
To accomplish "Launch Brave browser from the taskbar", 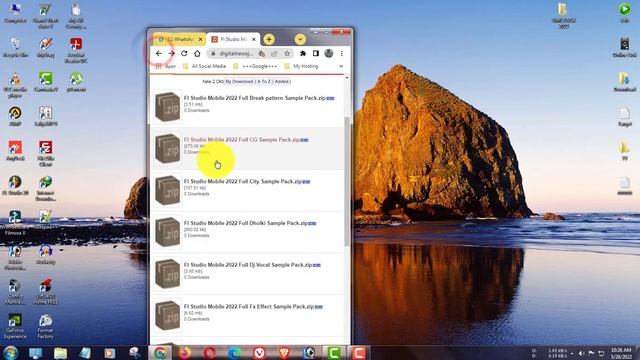I will tap(284, 353).
